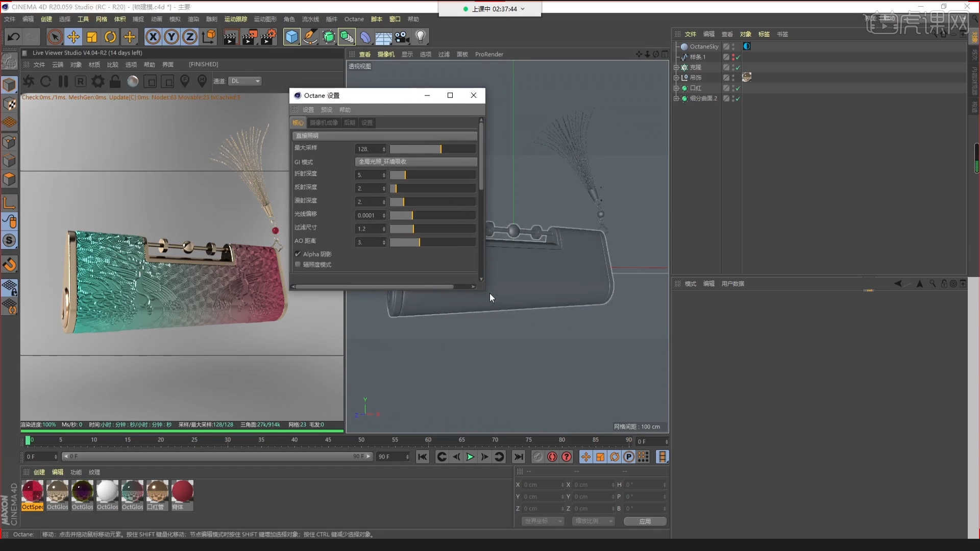Viewport: 980px width, 551px height.
Task: Click the coordinate system icon in toolbar
Action: coord(209,37)
